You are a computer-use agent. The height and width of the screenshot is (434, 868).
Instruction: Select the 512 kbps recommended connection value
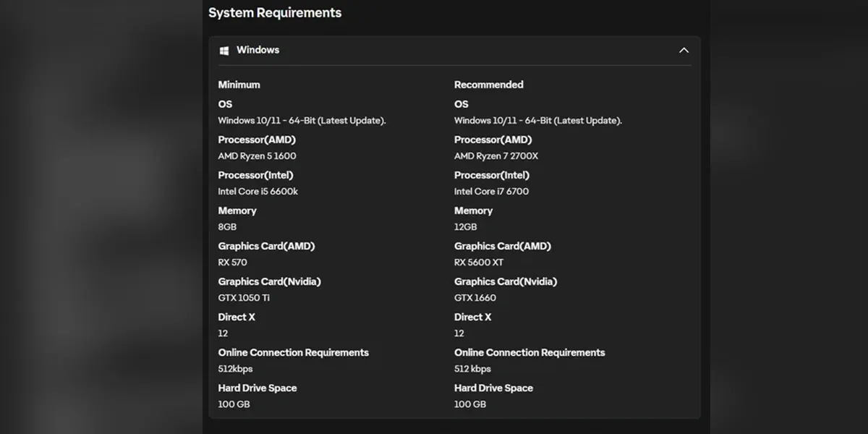[x=472, y=368]
